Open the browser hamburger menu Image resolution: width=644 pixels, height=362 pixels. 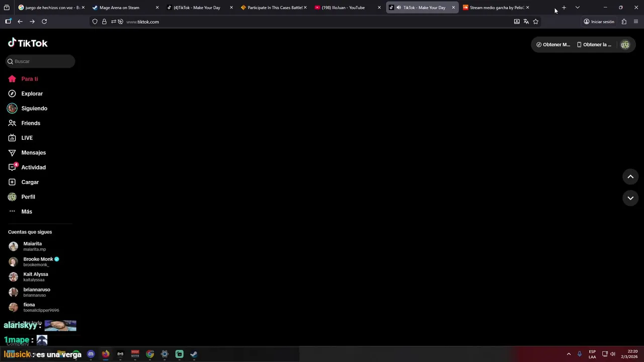click(636, 22)
